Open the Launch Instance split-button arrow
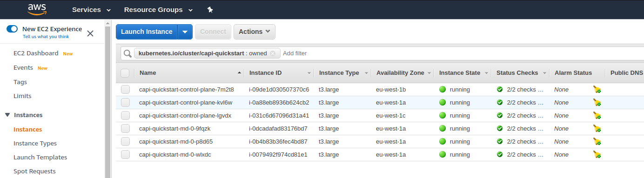Screen dimensions: 644x178 185,32
